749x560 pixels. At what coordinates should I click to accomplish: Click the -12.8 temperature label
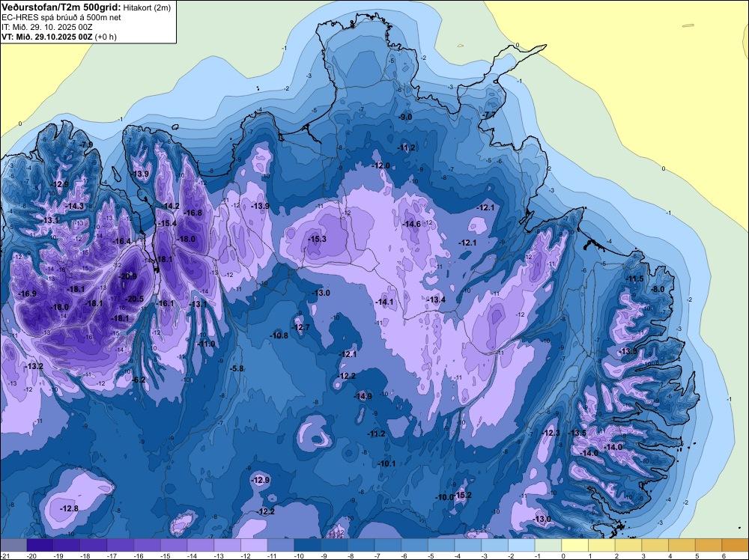coord(69,508)
